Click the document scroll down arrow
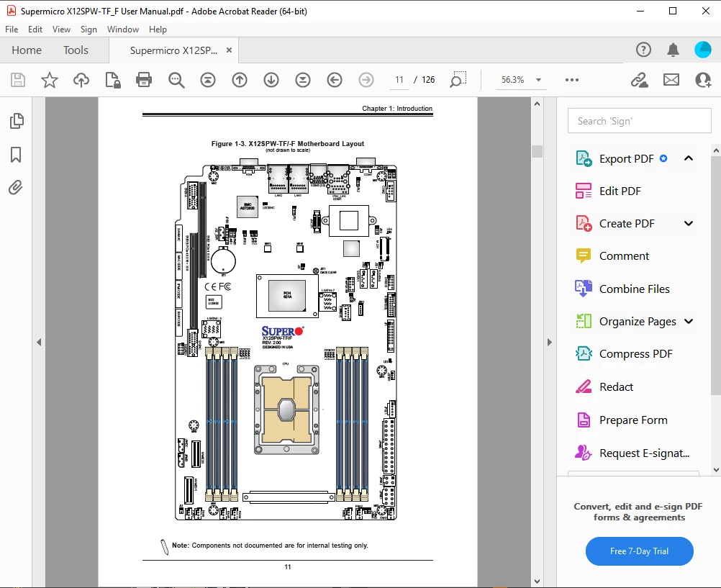Viewport: 721px width, 588px height. coord(537,582)
